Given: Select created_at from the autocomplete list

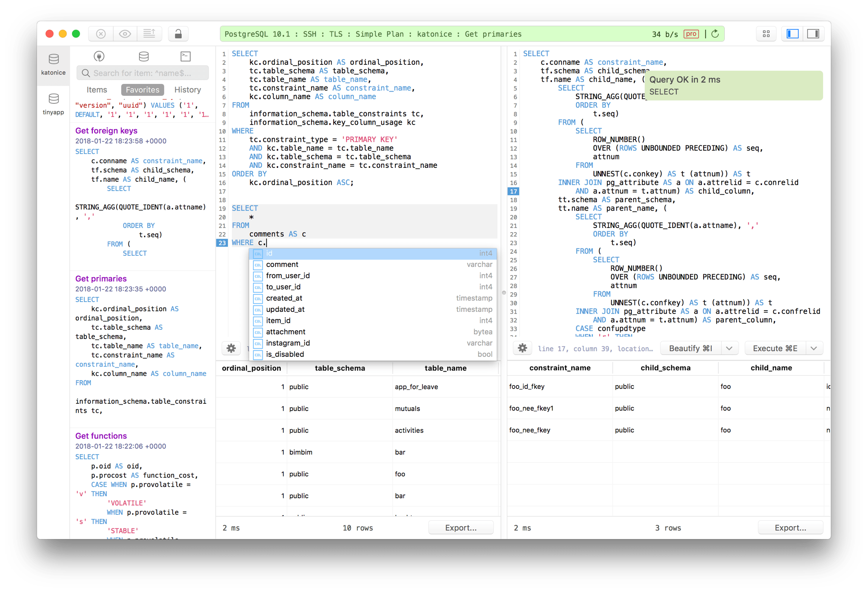Looking at the screenshot, I should click(x=284, y=298).
